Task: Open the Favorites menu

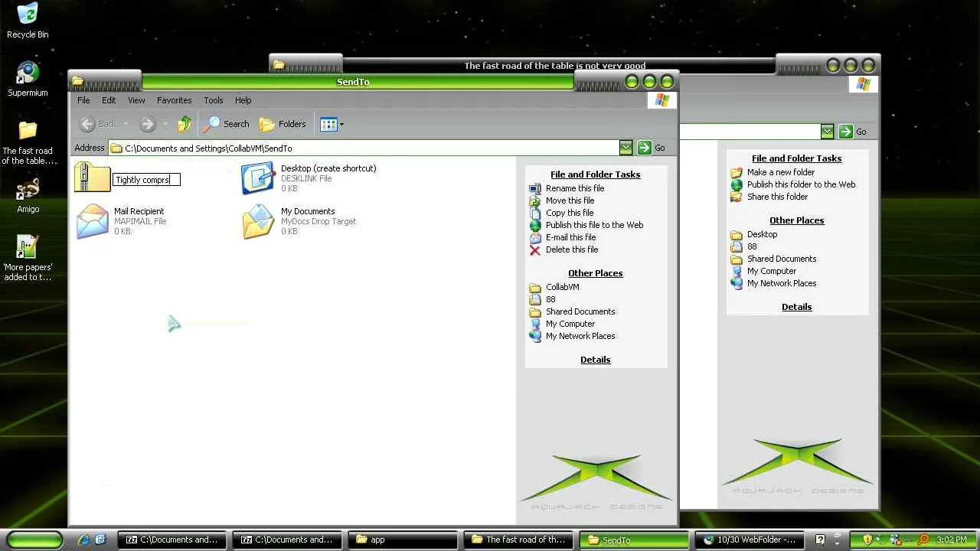Action: pyautogui.click(x=174, y=100)
